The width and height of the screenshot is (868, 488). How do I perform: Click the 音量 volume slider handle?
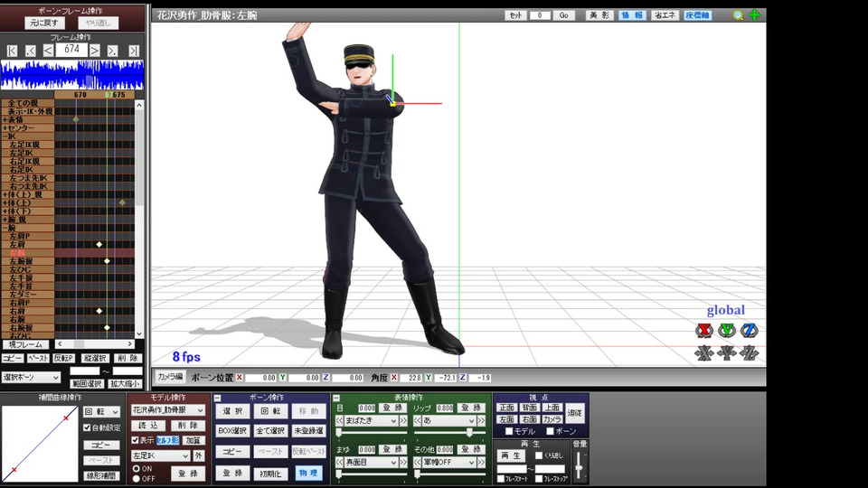point(579,468)
